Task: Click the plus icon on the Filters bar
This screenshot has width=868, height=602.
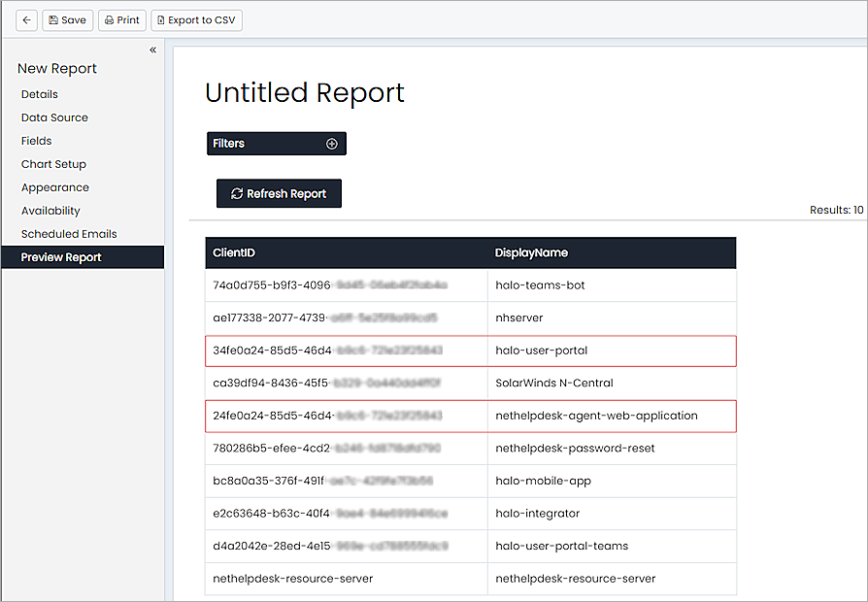Action: coord(332,143)
